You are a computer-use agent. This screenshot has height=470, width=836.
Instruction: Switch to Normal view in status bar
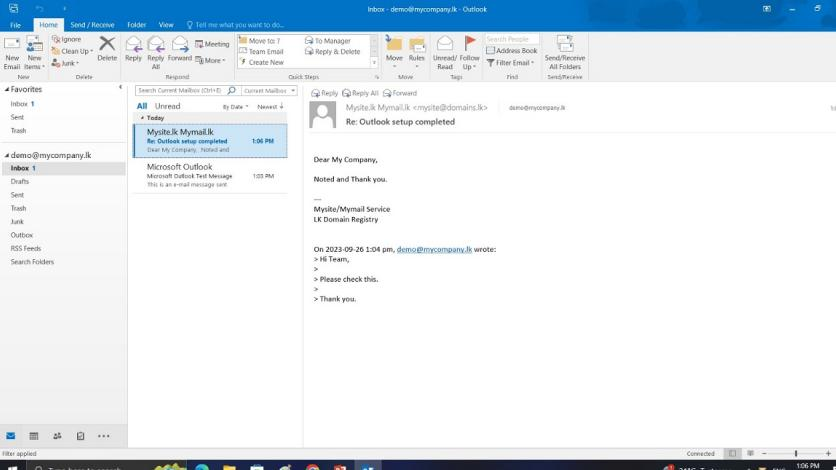(733, 453)
